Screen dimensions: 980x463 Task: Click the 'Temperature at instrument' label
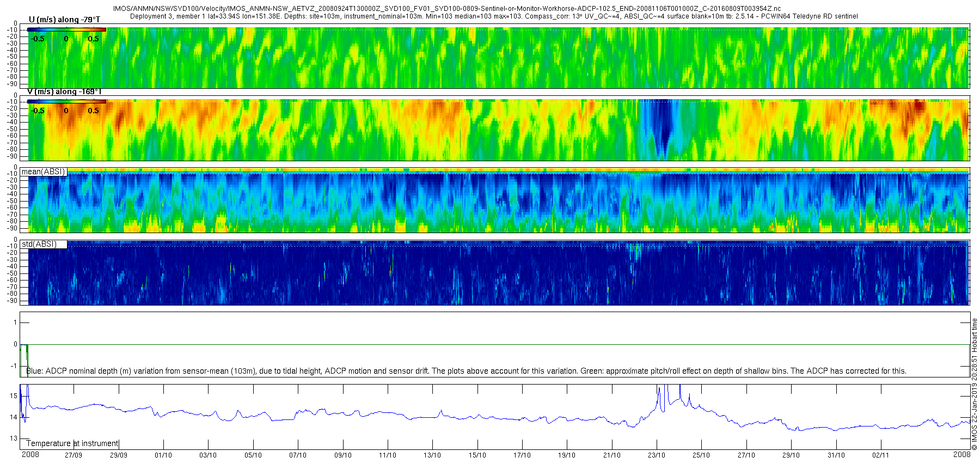72,443
